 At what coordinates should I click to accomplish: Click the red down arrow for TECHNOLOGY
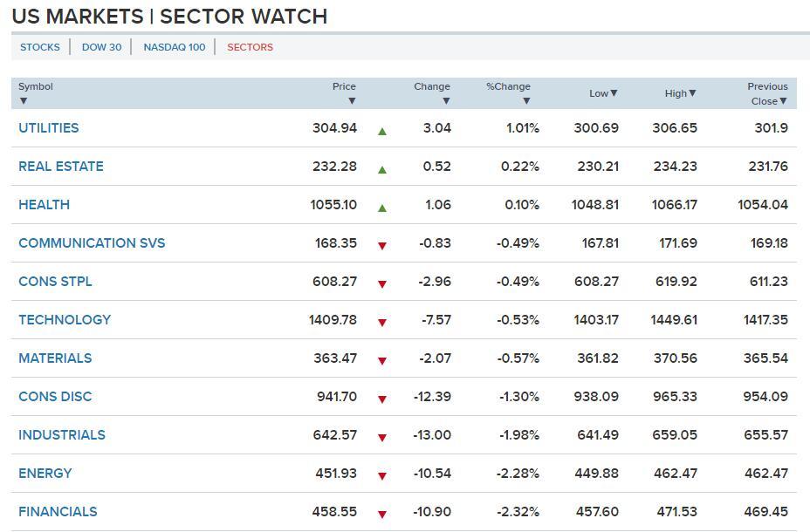(x=381, y=323)
